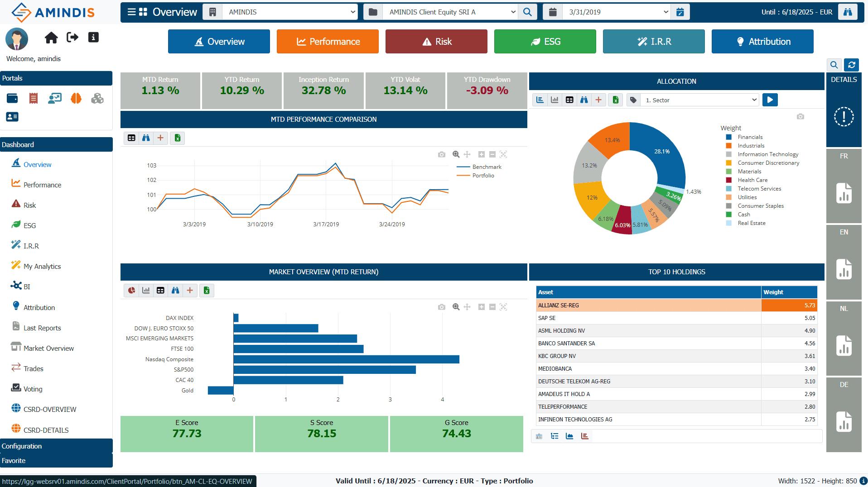Open the AMINDIS company dropdown
868x487 pixels.
coord(290,12)
